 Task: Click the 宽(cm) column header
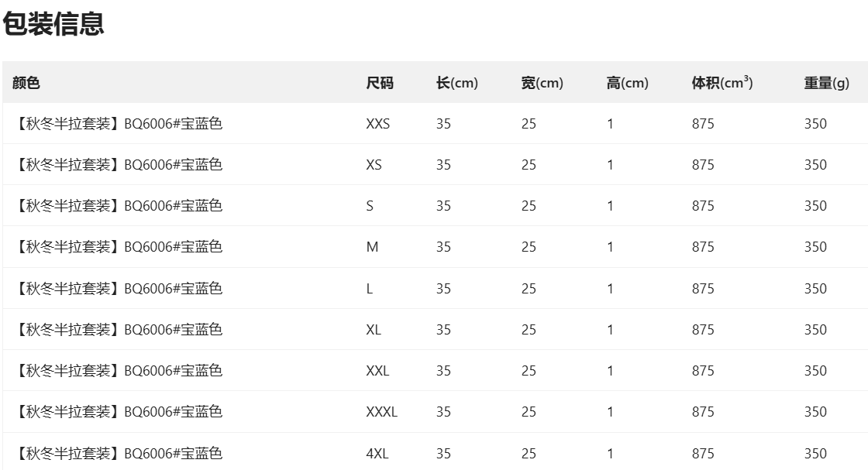pos(542,83)
